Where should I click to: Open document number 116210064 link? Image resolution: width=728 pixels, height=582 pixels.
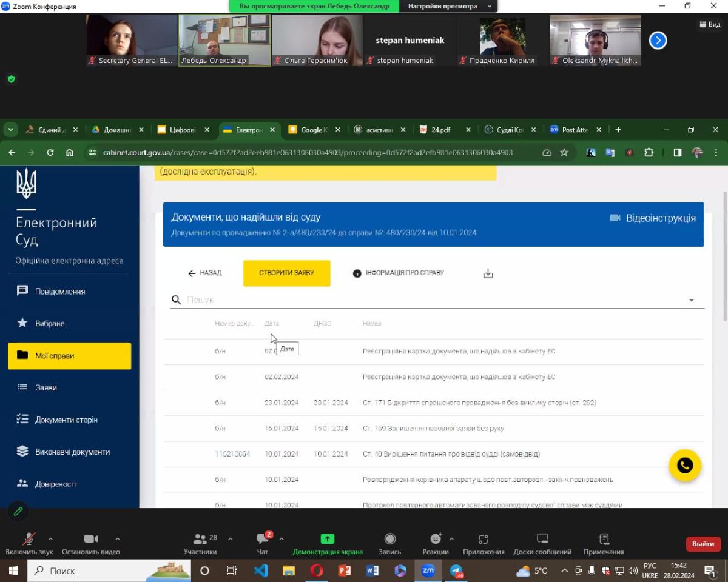[232, 454]
